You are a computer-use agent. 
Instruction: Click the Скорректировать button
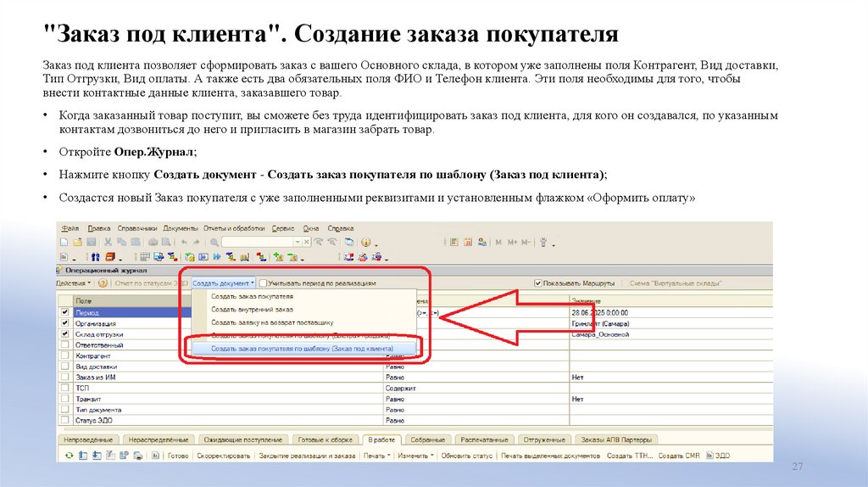pos(224,456)
